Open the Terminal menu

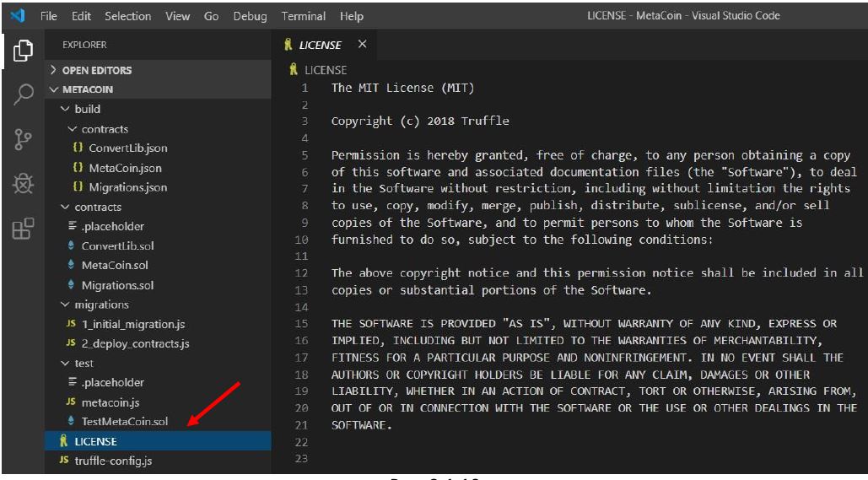pyautogui.click(x=304, y=16)
